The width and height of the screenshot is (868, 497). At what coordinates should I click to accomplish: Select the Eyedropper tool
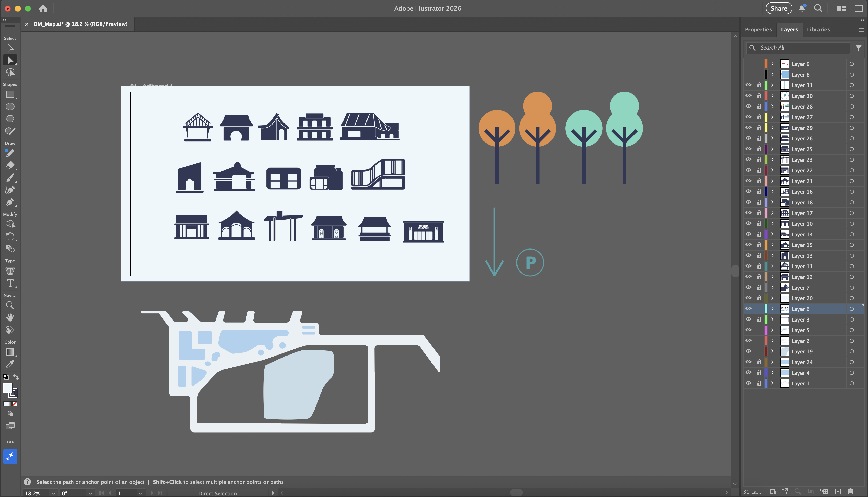point(10,365)
